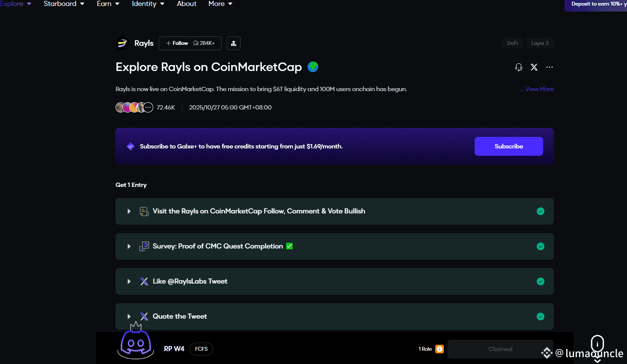Share campaign via the X icon

pyautogui.click(x=534, y=67)
